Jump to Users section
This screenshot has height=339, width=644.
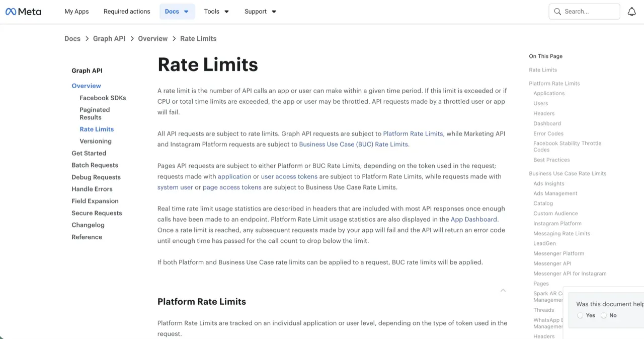(x=541, y=104)
